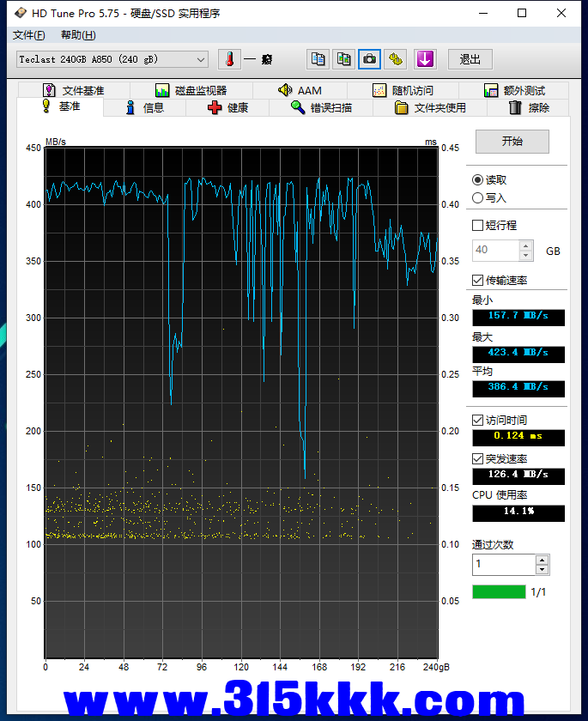Click the 通过次数 input field
The image size is (588, 721).
point(503,564)
